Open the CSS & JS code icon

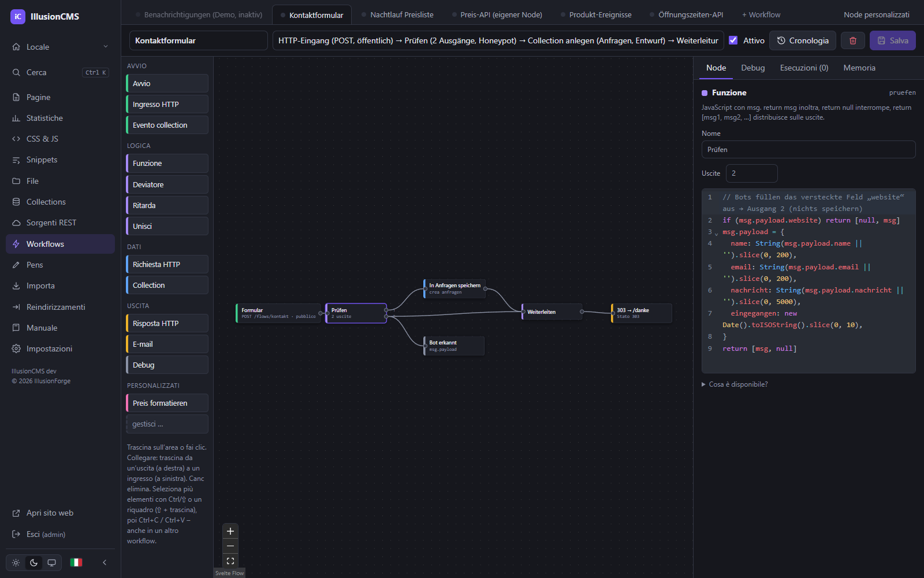[x=16, y=139]
